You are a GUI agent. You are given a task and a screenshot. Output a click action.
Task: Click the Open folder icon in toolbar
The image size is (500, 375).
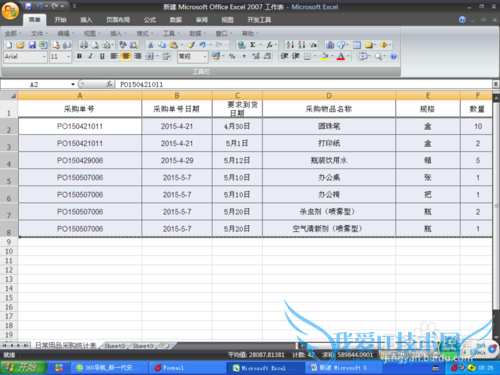(x=20, y=45)
